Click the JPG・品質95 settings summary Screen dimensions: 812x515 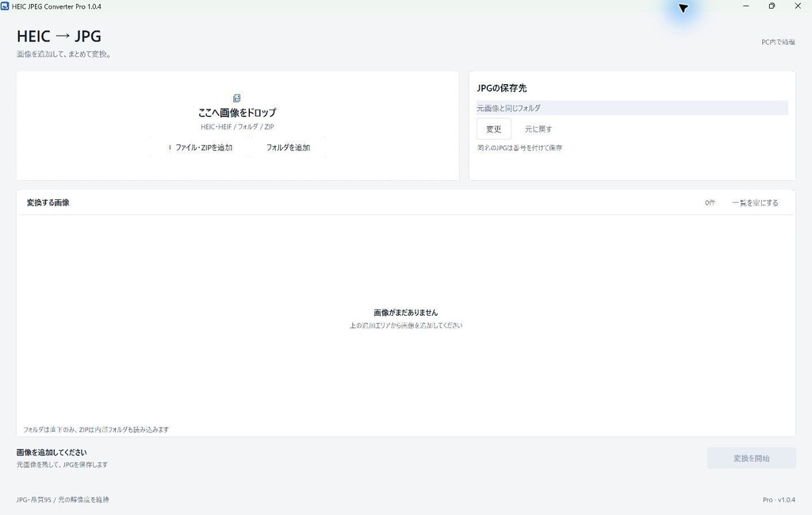pos(63,499)
